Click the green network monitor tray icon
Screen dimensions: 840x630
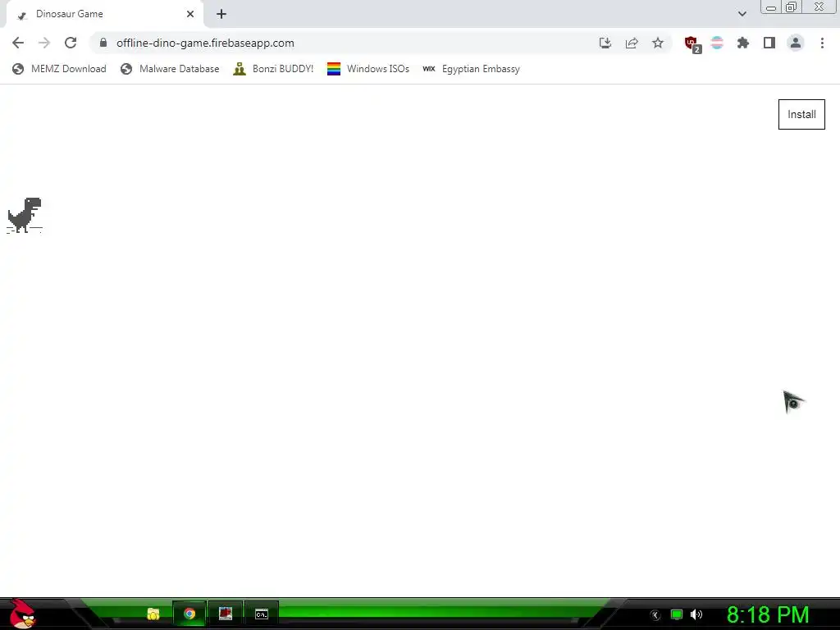click(x=677, y=614)
